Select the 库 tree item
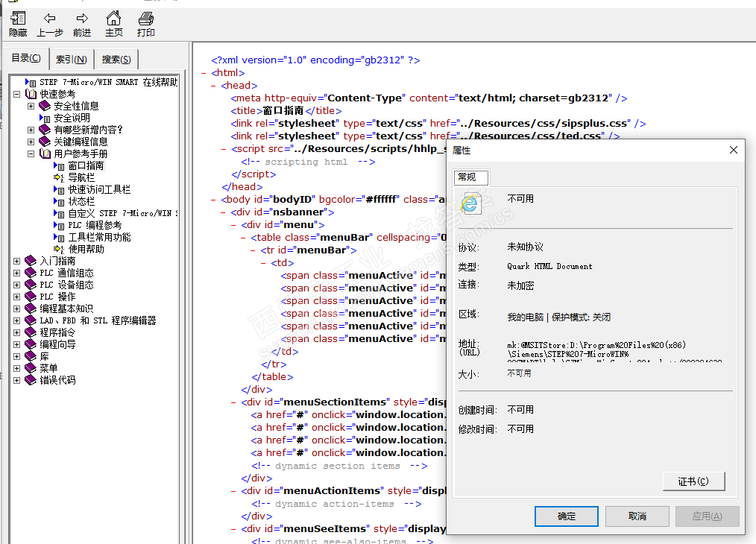Image resolution: width=756 pixels, height=544 pixels. point(44,356)
